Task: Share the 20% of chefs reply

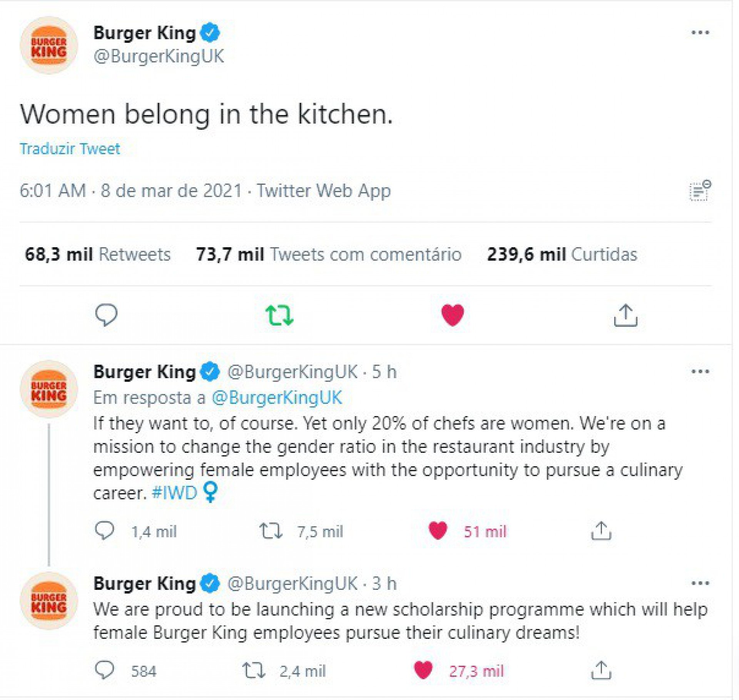Action: (x=601, y=531)
